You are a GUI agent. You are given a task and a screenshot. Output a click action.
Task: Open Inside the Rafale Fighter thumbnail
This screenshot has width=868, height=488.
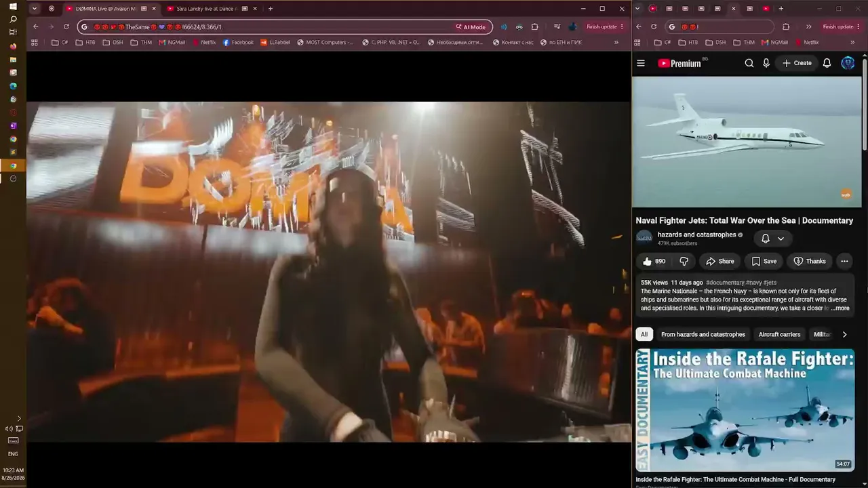pyautogui.click(x=745, y=410)
